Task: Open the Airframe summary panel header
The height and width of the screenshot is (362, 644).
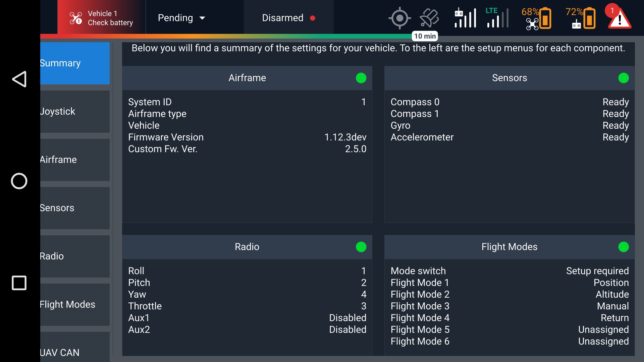Action: click(x=247, y=78)
